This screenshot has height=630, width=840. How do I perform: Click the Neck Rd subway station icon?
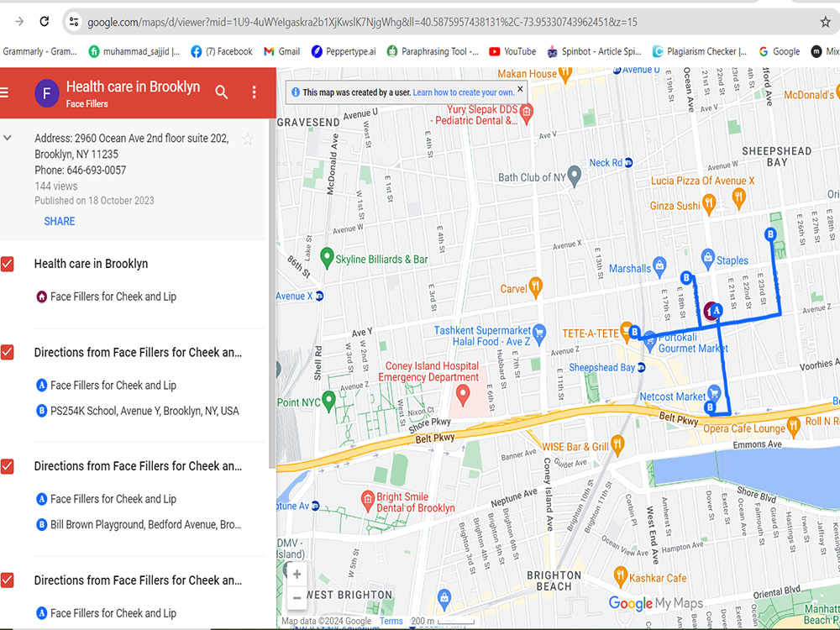click(629, 162)
